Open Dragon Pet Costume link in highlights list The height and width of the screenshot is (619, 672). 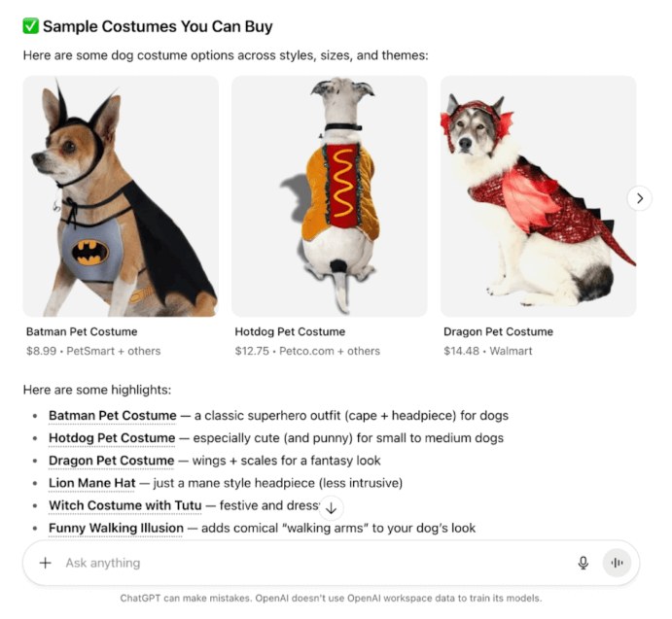pos(112,461)
